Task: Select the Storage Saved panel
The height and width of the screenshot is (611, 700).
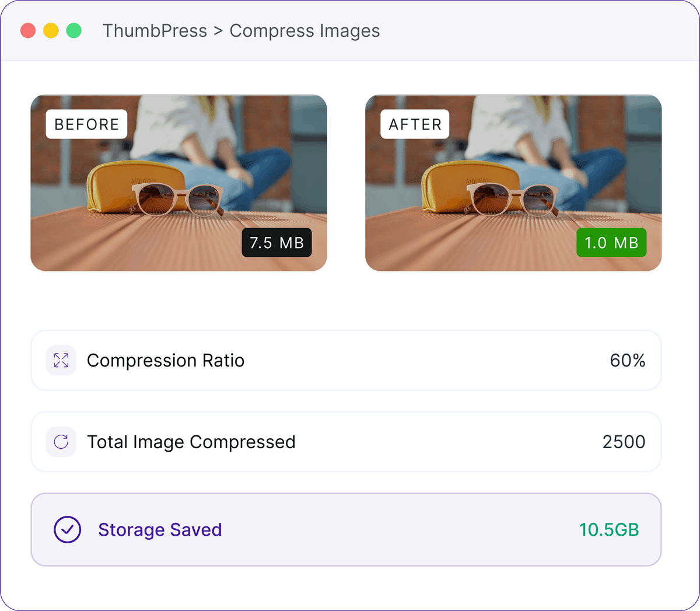Action: coord(346,529)
